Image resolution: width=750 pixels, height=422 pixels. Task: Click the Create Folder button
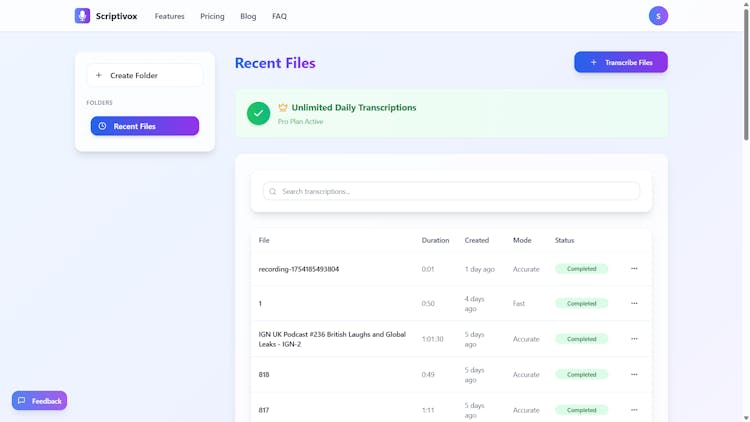tap(144, 75)
